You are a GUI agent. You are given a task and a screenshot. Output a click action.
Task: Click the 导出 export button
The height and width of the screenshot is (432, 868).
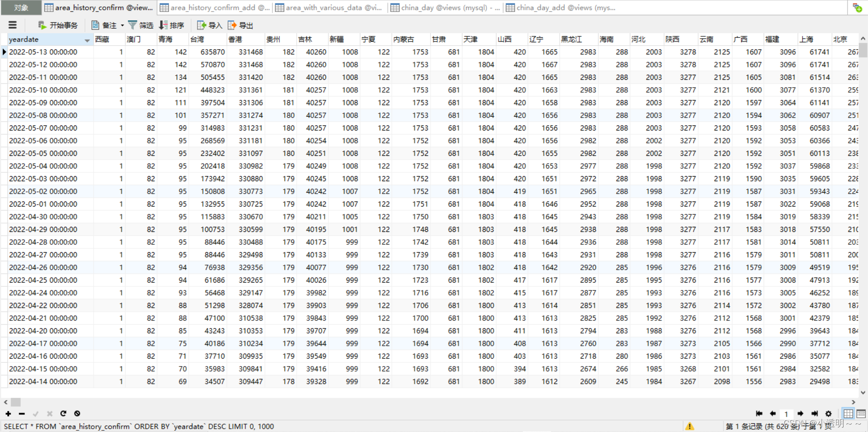coord(240,25)
